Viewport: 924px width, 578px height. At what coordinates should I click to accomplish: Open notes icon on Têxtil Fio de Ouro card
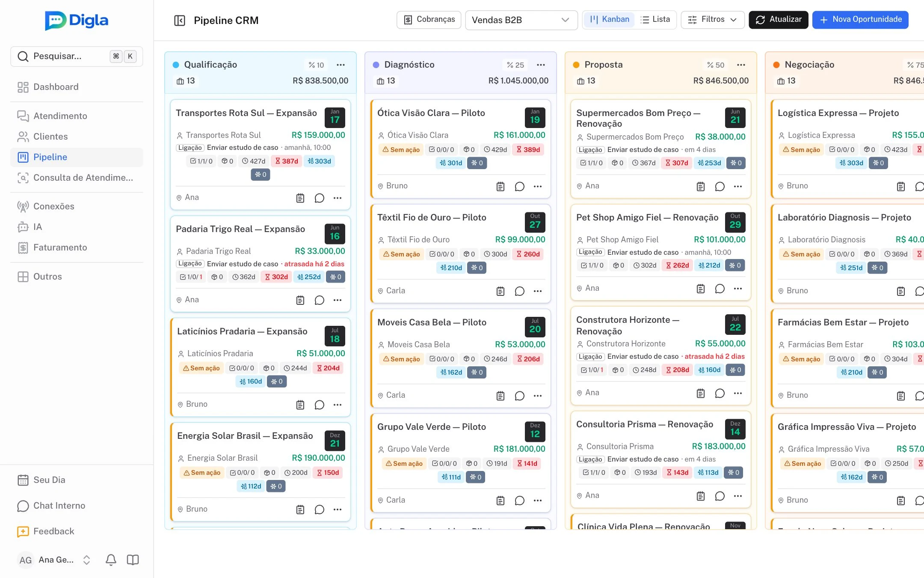pos(500,291)
